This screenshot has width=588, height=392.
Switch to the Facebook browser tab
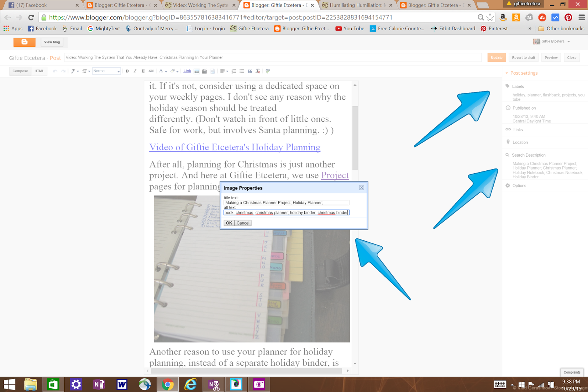43,5
